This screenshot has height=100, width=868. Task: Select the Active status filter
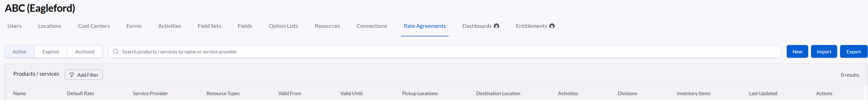20,52
